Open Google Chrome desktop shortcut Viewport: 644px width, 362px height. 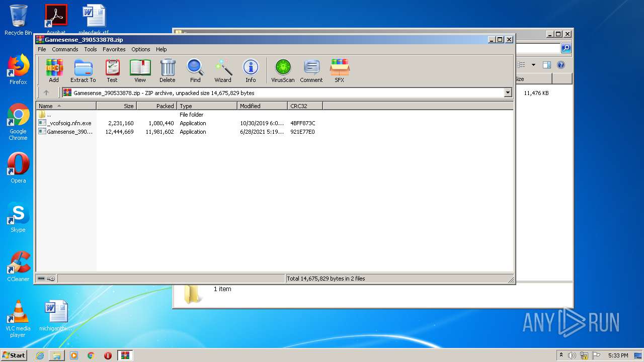point(18,122)
